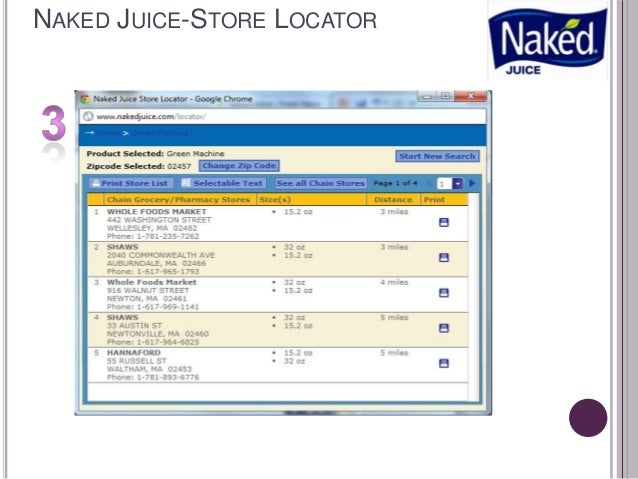Print the Hannaford Waltham store entry
638x479 pixels.
point(444,363)
